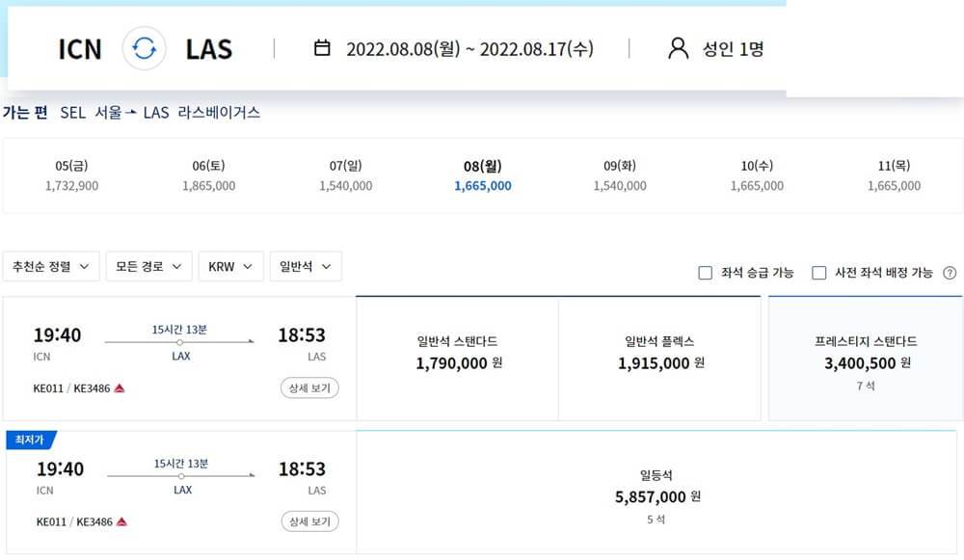
Task: Click the 최저가 badge on the bottom flight
Action: coord(32,439)
